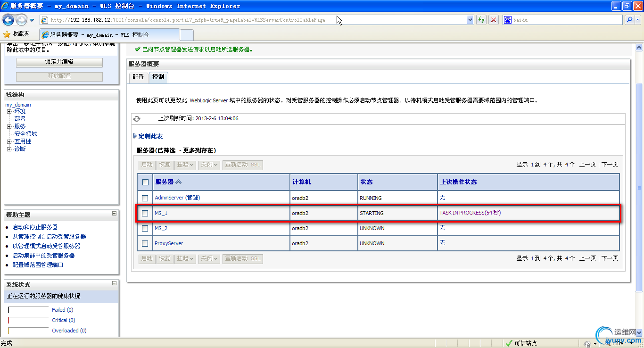
Task: Open the upper 挂起 dropdown button
Action: coord(185,165)
